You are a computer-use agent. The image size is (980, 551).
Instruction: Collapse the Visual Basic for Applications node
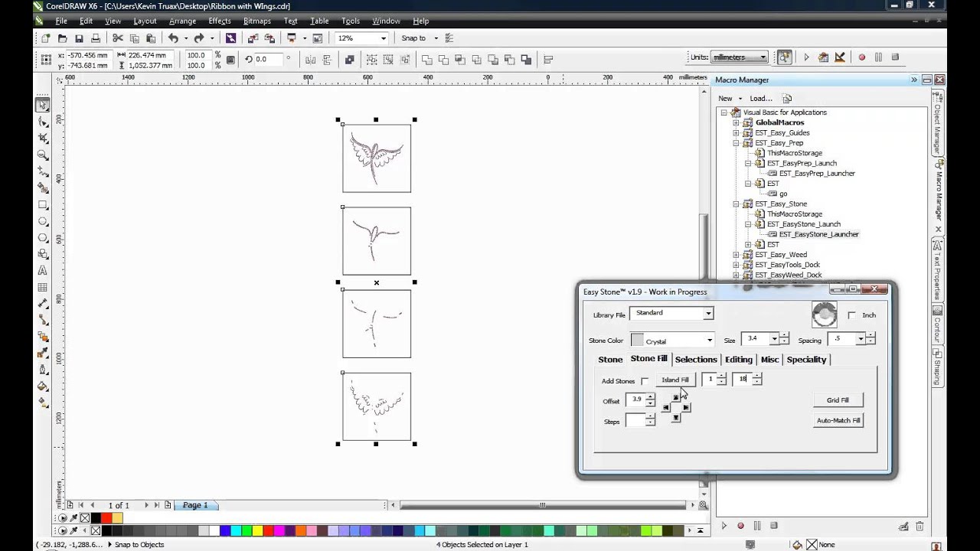click(x=724, y=112)
